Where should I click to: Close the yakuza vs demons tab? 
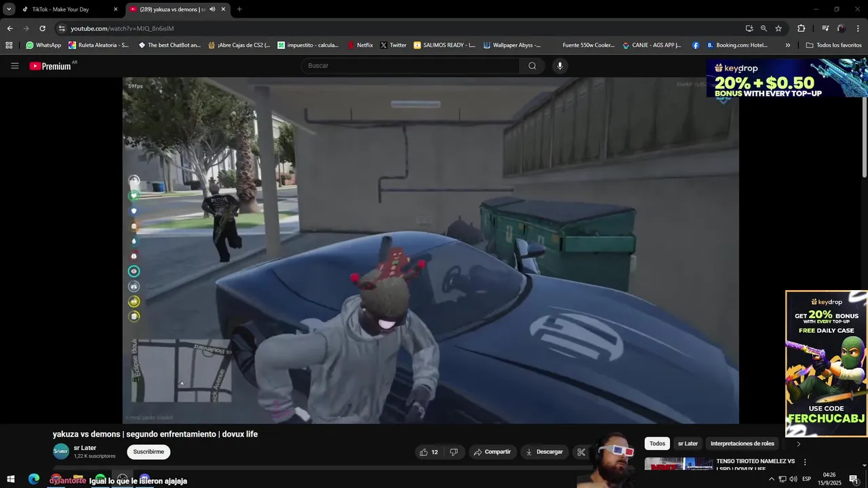click(223, 9)
